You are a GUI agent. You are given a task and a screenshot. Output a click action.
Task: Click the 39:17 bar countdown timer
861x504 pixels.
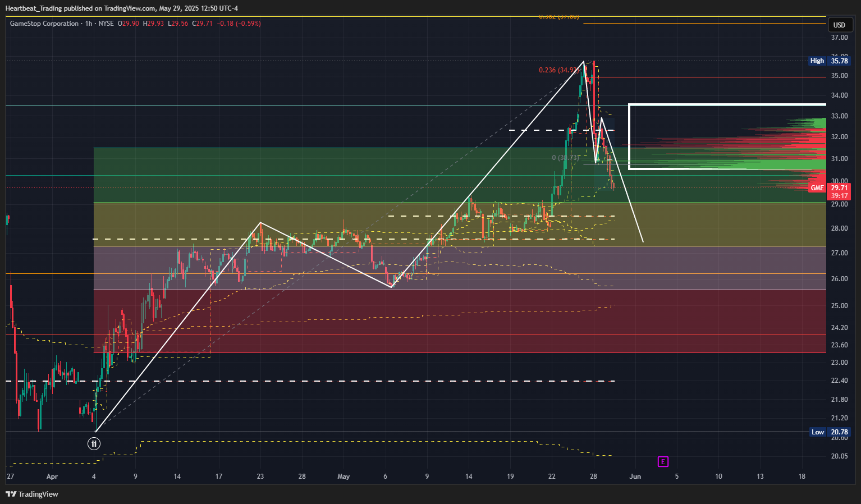point(839,196)
